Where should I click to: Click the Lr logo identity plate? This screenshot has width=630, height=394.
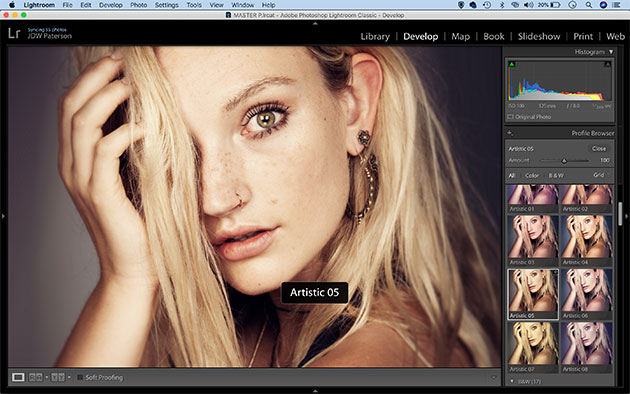pyautogui.click(x=14, y=33)
